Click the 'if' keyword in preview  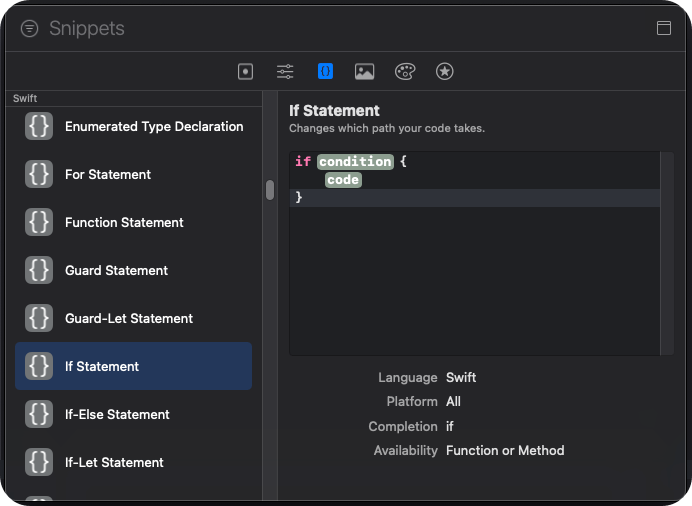pos(303,162)
